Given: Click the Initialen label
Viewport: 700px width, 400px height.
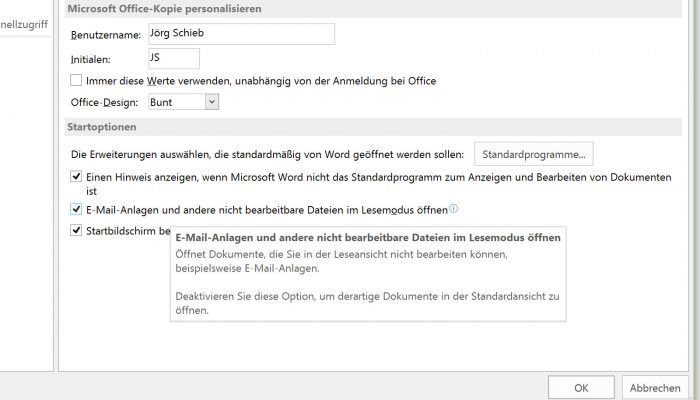Looking at the screenshot, I should [x=91, y=59].
